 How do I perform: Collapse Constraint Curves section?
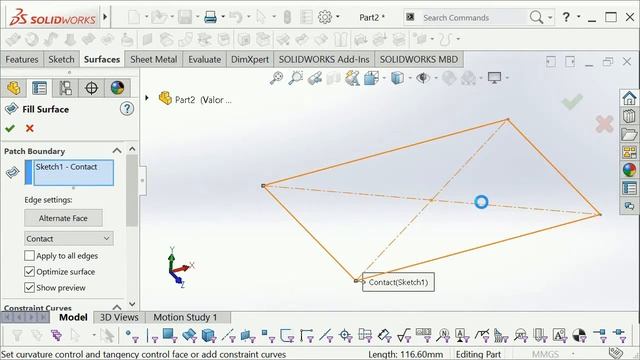click(x=117, y=307)
